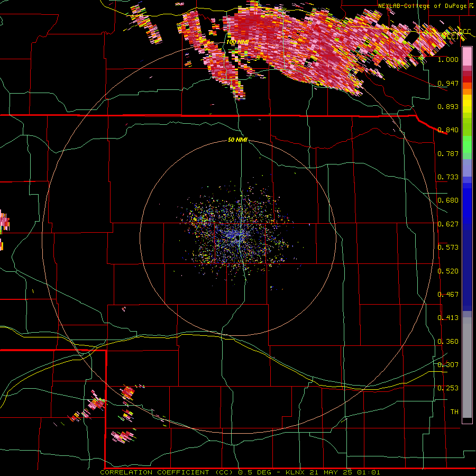Click the NEXLAB-College of DuPage caption
The width and height of the screenshot is (476, 476).
click(424, 6)
